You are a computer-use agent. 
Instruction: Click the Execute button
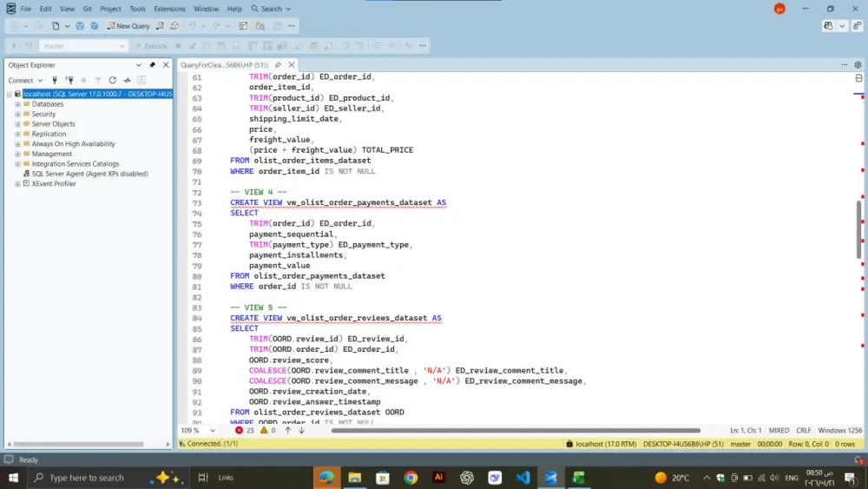(x=152, y=46)
